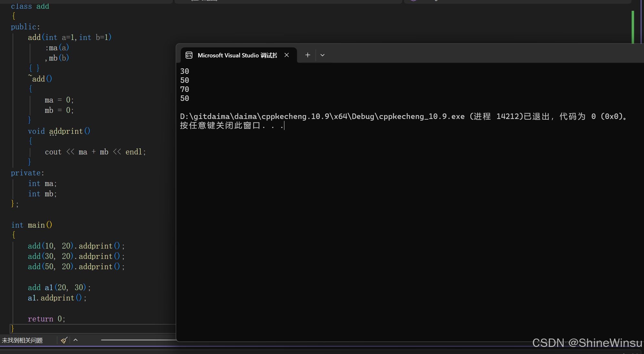Click the exe path line in console output

(x=323, y=116)
